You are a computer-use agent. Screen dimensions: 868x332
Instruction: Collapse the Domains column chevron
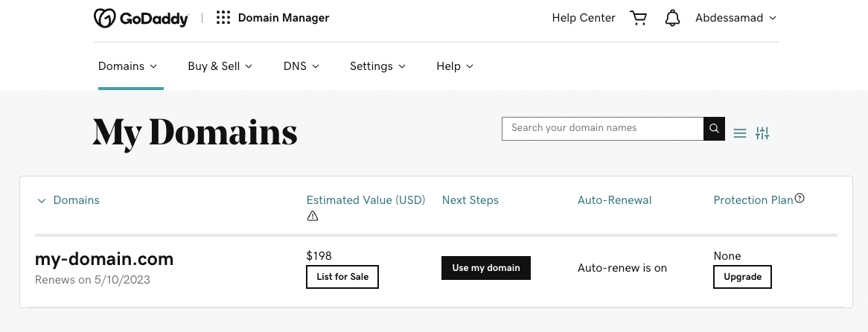[x=42, y=200]
